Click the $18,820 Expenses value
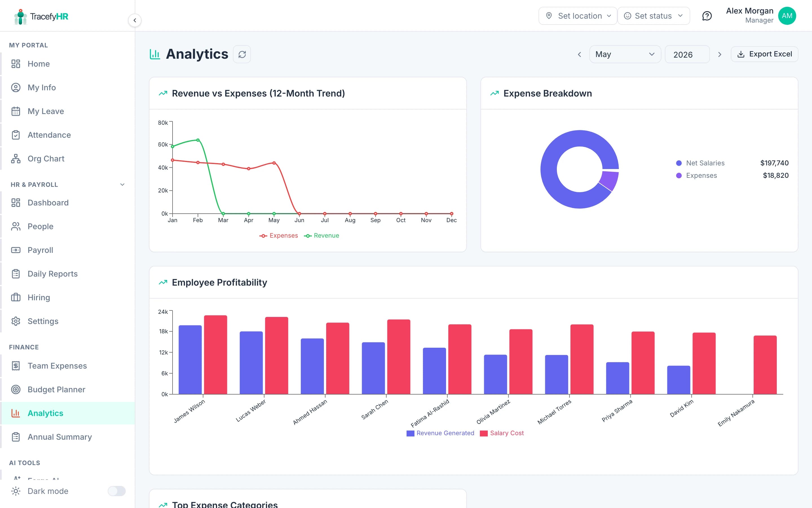 point(775,175)
